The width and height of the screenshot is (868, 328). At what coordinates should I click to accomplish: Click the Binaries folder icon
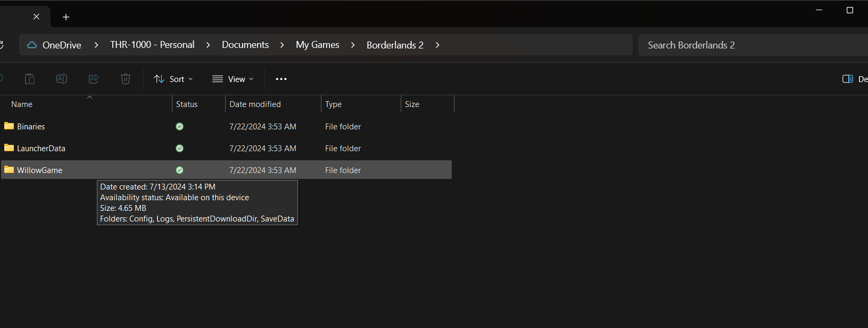click(x=9, y=126)
